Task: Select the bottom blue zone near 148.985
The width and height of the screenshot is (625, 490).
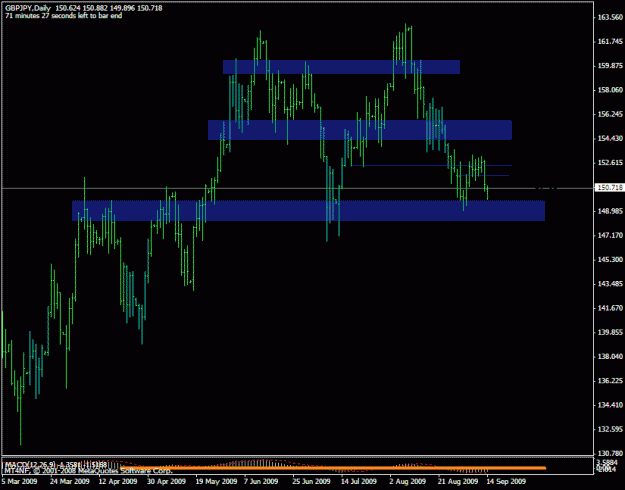Action: pyautogui.click(x=308, y=211)
